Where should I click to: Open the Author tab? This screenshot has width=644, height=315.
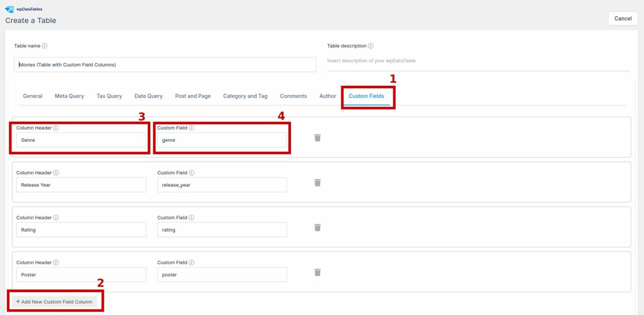327,96
